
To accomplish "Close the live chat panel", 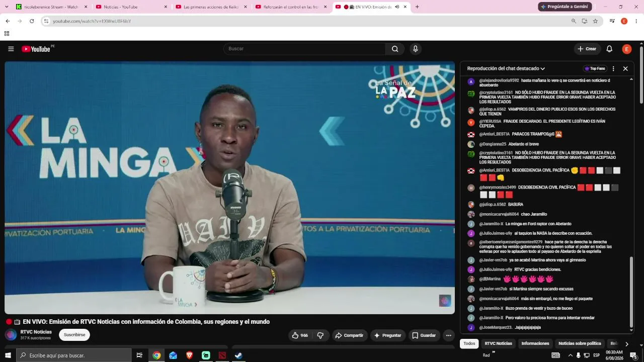I will tap(625, 68).
